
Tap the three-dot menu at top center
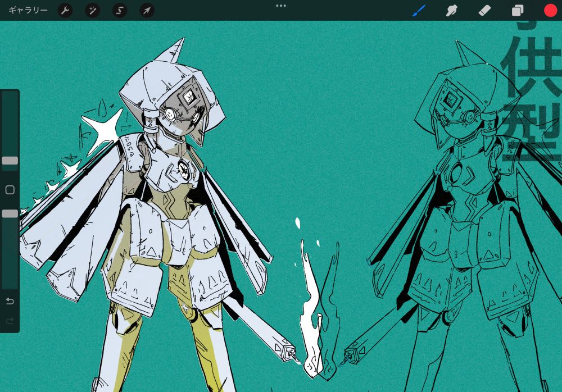pyautogui.click(x=281, y=6)
